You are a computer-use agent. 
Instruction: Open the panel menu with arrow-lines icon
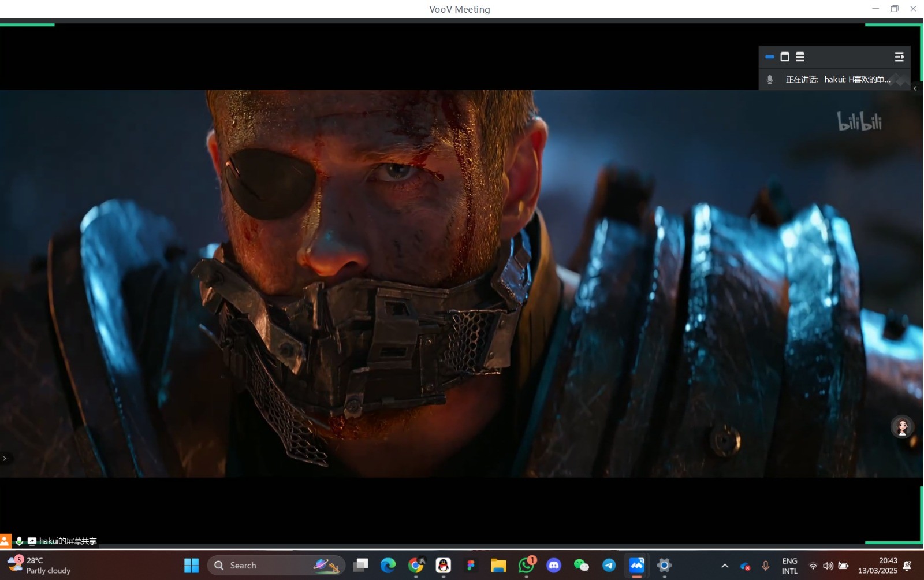point(899,57)
